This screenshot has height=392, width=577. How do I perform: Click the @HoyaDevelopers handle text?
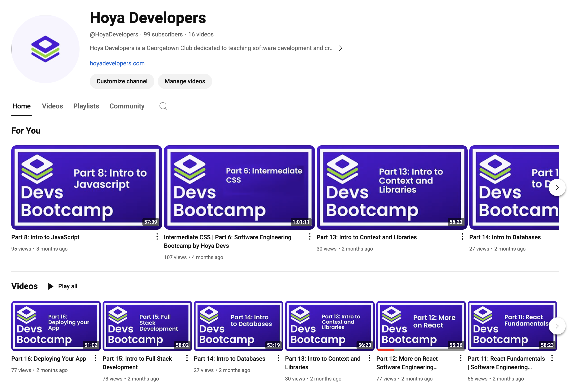tap(114, 35)
